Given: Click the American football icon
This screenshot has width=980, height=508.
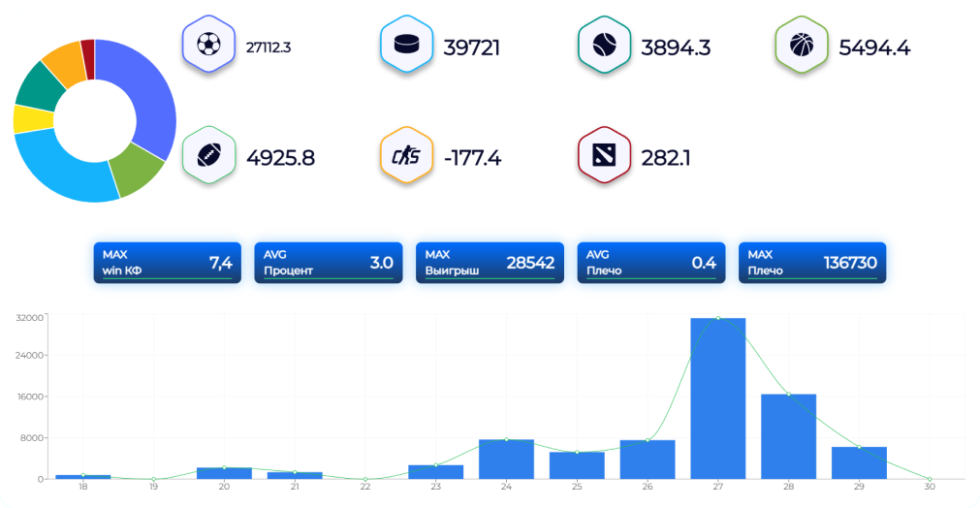Looking at the screenshot, I should pyautogui.click(x=209, y=155).
